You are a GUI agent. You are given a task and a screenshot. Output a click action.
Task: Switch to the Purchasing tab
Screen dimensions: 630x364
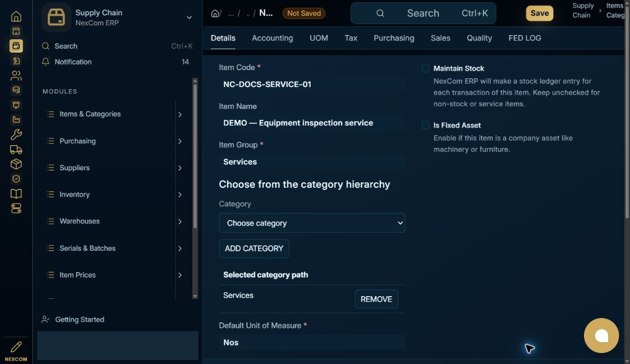point(394,38)
